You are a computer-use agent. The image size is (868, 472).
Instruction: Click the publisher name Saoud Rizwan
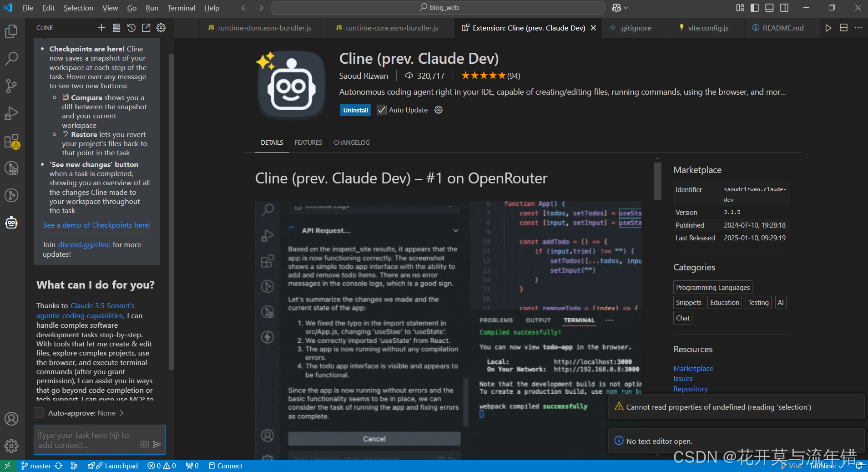coord(363,76)
